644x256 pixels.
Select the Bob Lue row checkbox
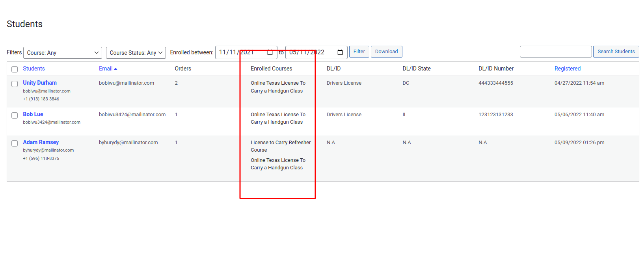(15, 115)
